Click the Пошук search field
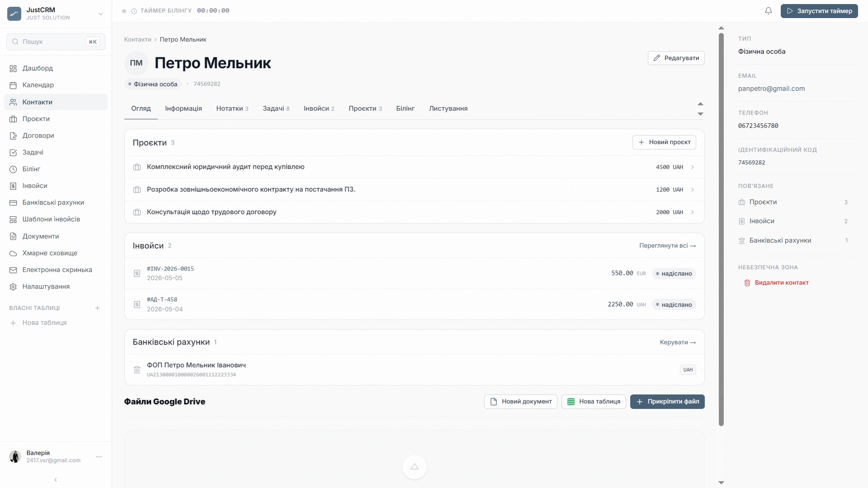The image size is (868, 488). coord(56,42)
